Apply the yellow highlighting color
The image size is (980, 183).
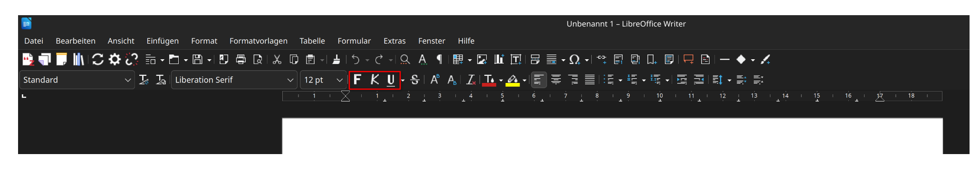click(513, 80)
